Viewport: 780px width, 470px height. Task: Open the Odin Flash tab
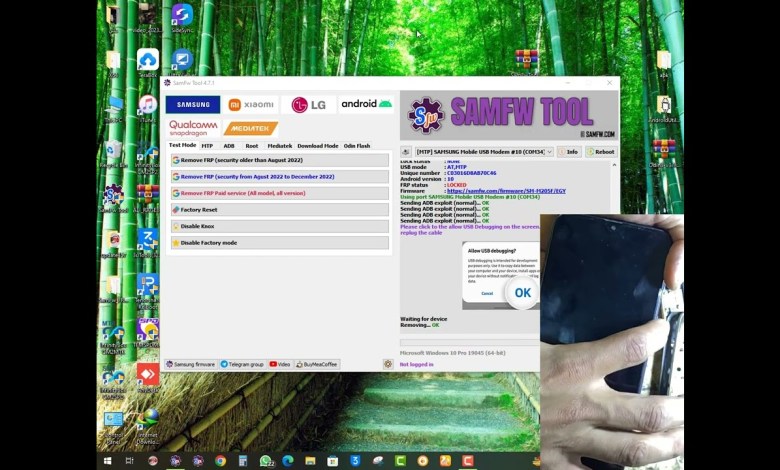(357, 146)
